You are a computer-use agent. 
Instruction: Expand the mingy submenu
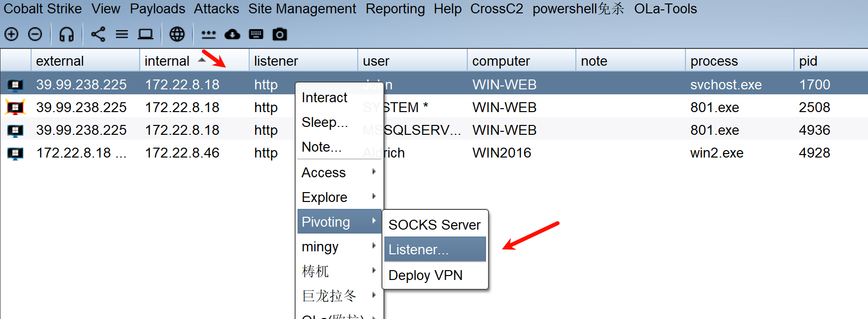pyautogui.click(x=339, y=246)
